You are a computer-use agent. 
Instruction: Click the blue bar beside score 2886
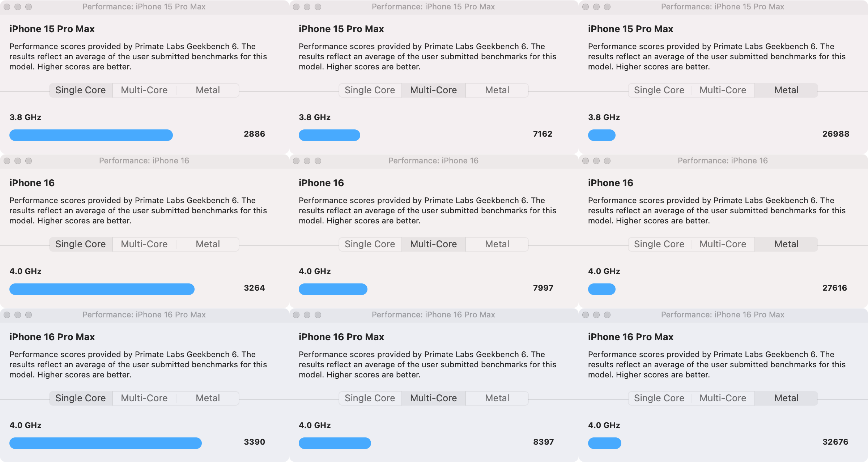tap(91, 135)
